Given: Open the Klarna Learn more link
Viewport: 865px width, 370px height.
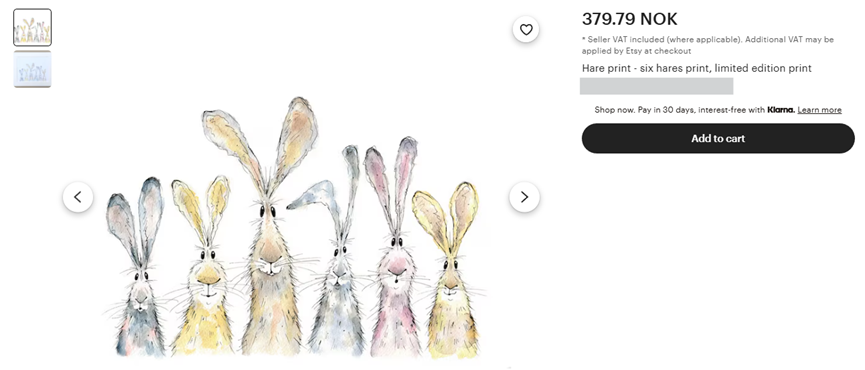Looking at the screenshot, I should coord(819,110).
